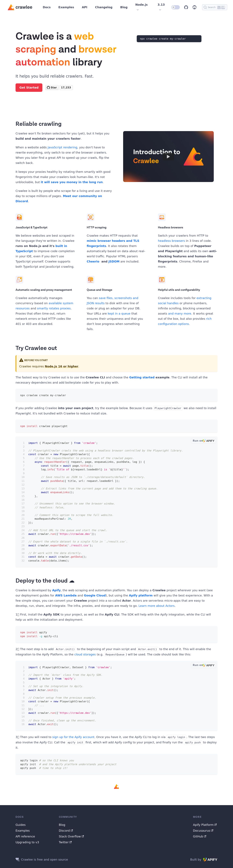Screen dimensions: 233x868
Task: Toggle the dark/light mode switch
Action: 175,7
